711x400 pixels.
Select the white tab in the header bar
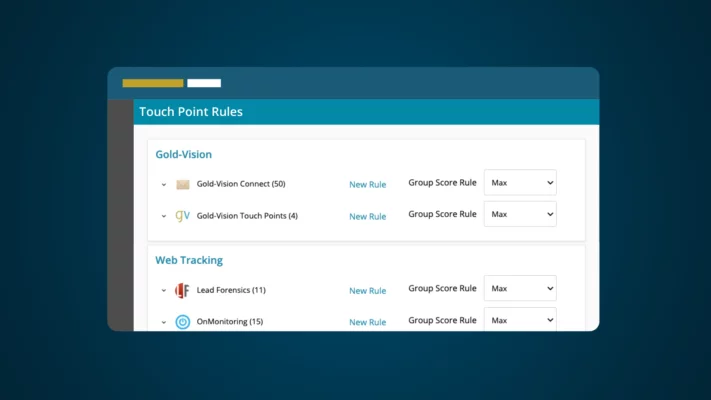click(204, 83)
